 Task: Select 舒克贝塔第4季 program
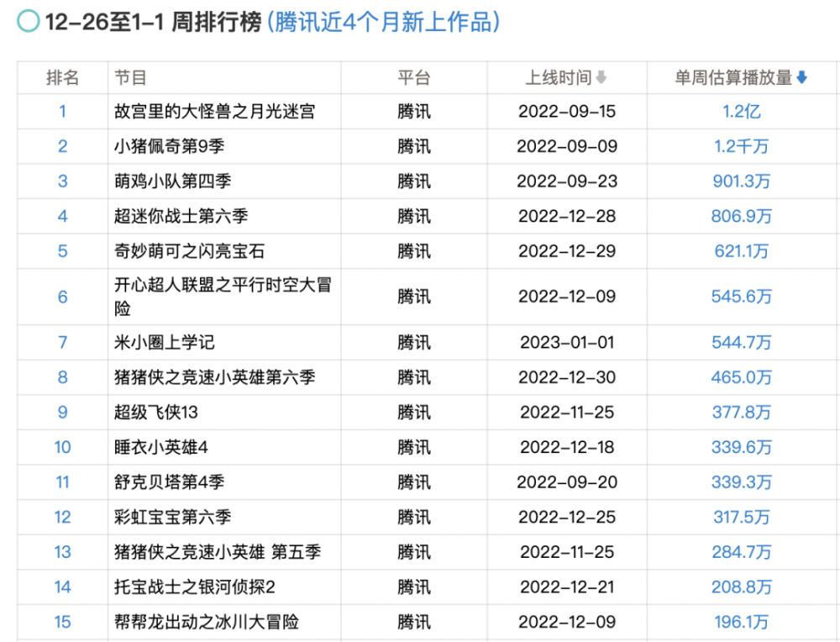coord(170,481)
